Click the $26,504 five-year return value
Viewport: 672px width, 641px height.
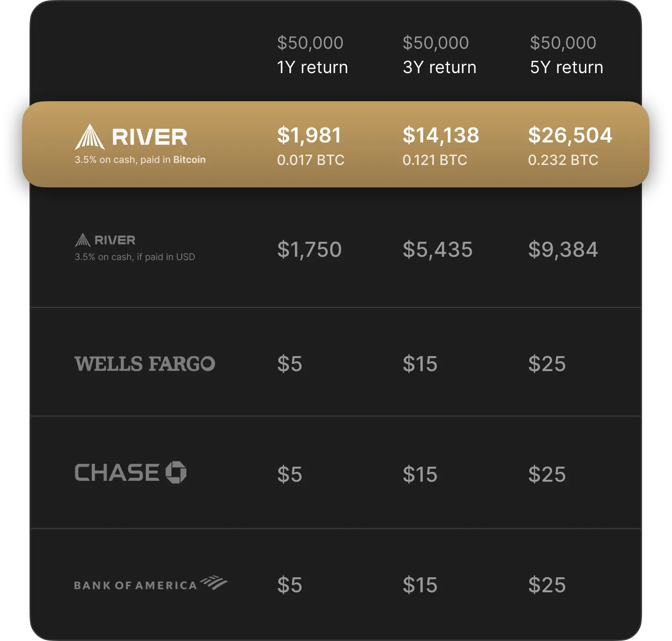pos(570,135)
